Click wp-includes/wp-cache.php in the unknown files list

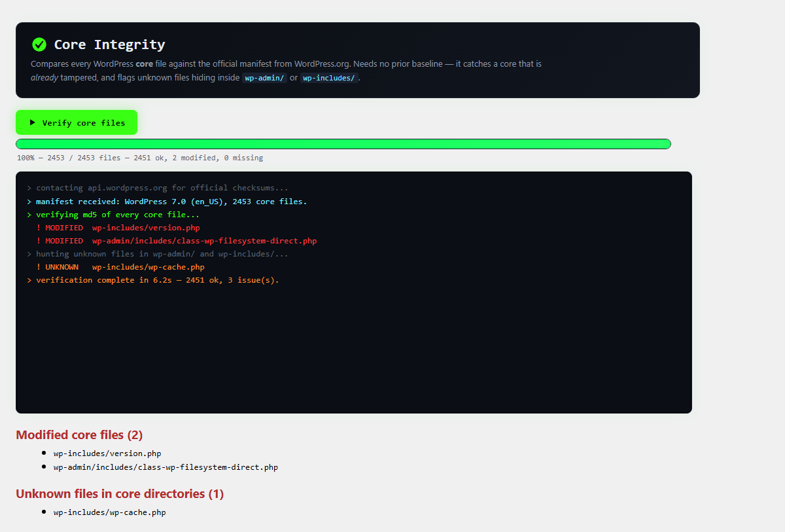click(110, 512)
